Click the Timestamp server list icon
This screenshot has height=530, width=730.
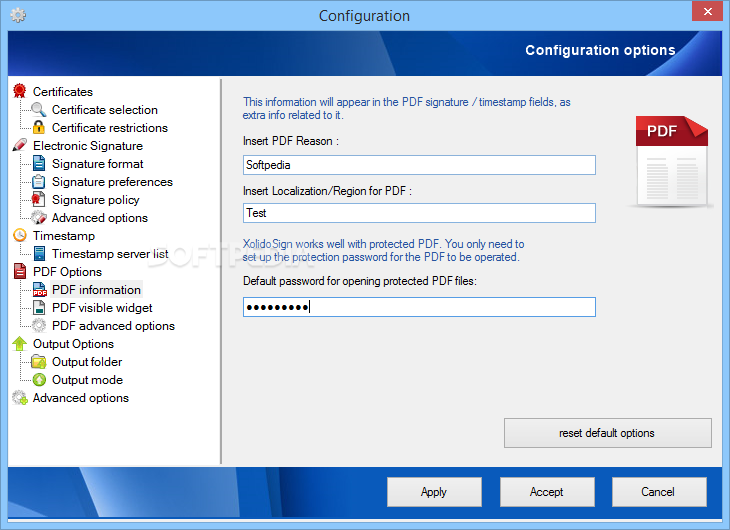point(39,253)
